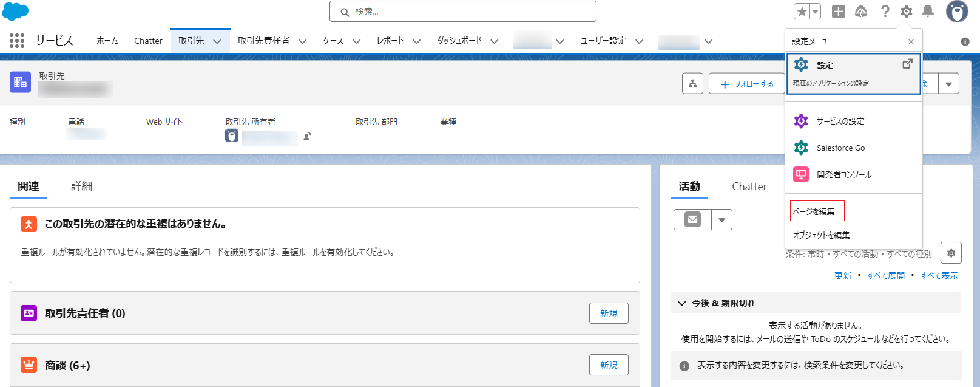This screenshot has width=980, height=387.
Task: Click the email envelope activity button
Action: (x=692, y=219)
